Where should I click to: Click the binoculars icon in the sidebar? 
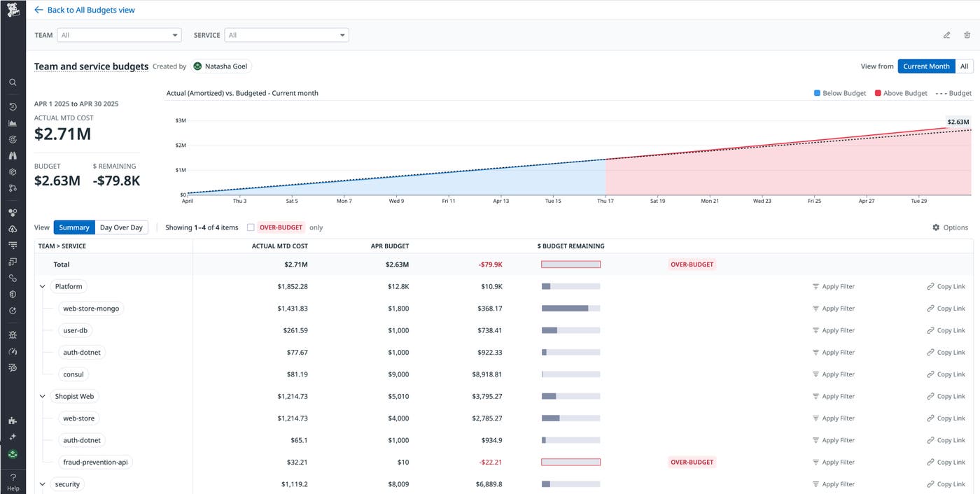point(13,155)
